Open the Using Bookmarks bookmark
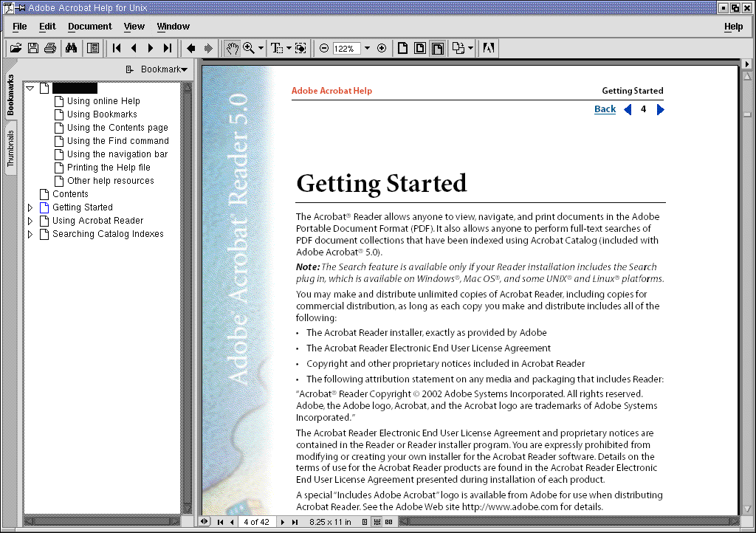 (102, 114)
